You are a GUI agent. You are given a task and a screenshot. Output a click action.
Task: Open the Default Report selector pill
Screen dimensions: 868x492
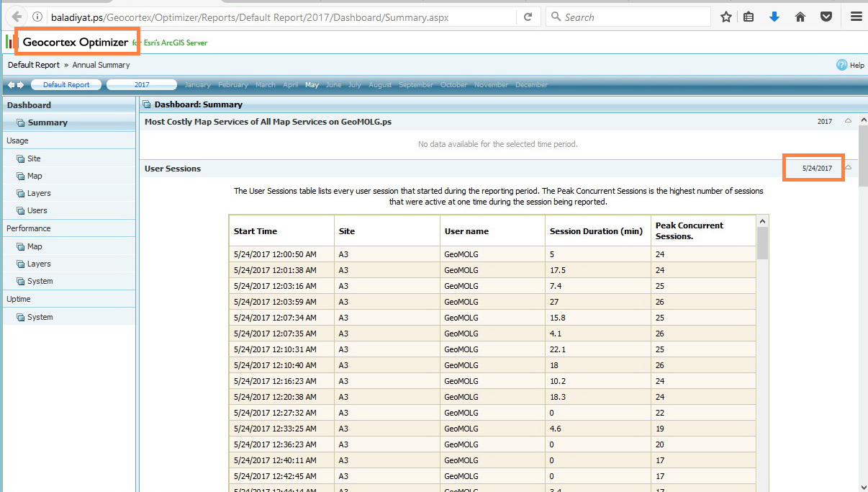[66, 85]
